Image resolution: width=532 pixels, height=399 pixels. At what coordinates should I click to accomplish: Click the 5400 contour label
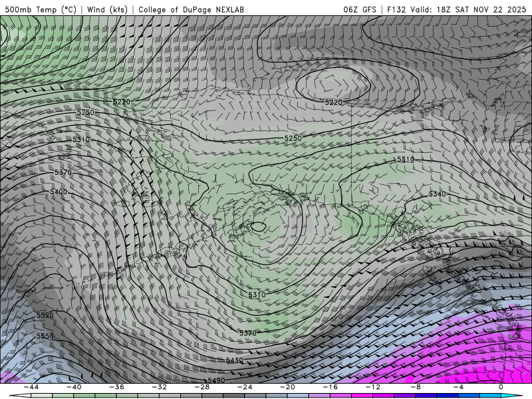[59, 192]
